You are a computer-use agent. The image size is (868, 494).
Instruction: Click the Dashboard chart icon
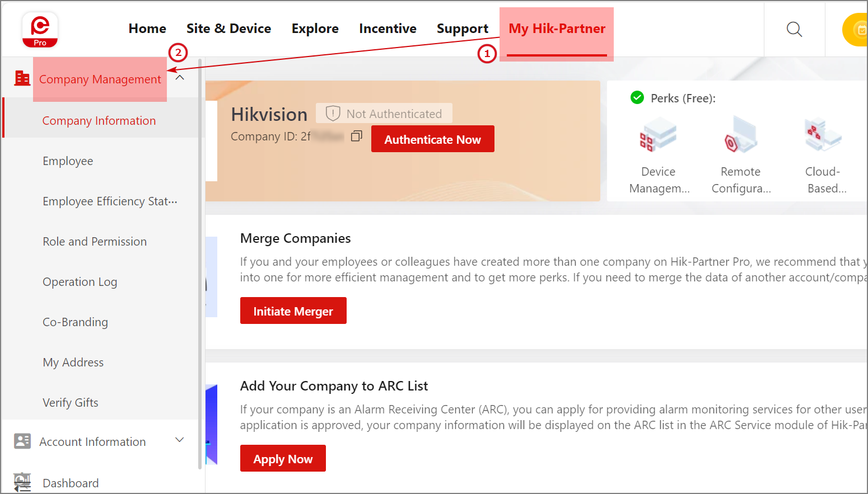click(22, 482)
